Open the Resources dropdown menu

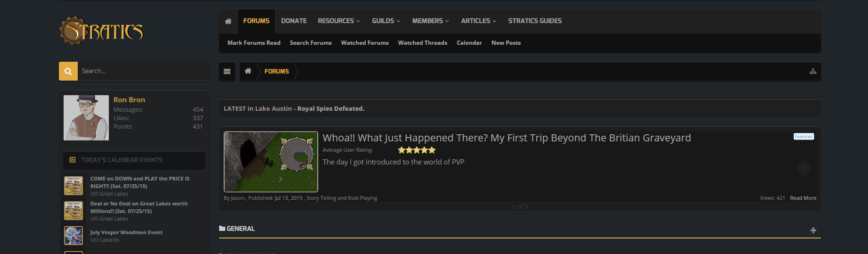click(339, 21)
